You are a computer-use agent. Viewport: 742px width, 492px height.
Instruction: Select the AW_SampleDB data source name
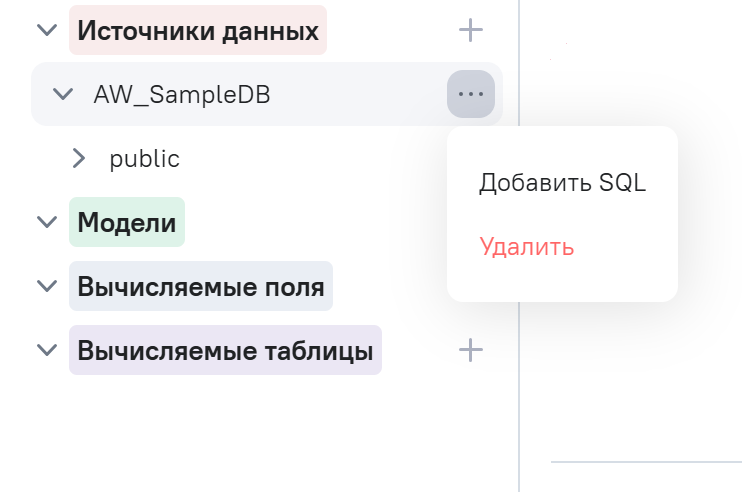181,94
